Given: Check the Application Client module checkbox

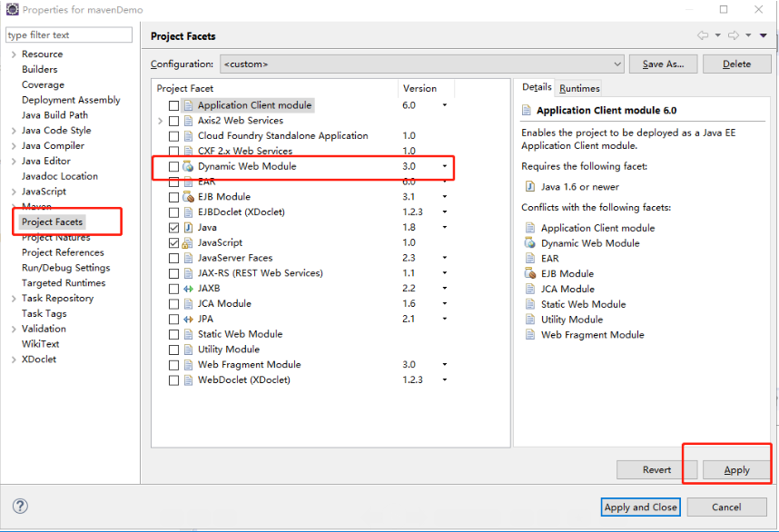Looking at the screenshot, I should pyautogui.click(x=173, y=106).
